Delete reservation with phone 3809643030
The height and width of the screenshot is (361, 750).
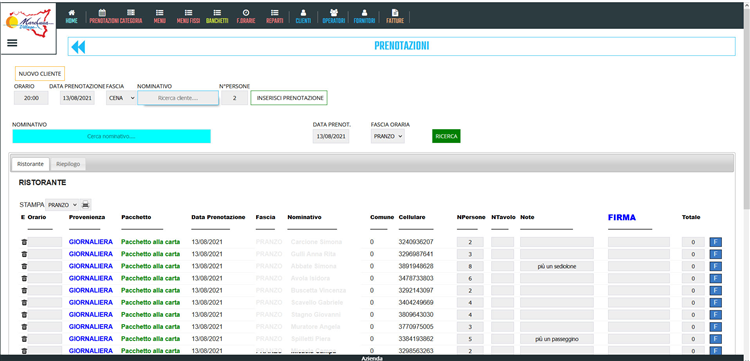click(24, 315)
